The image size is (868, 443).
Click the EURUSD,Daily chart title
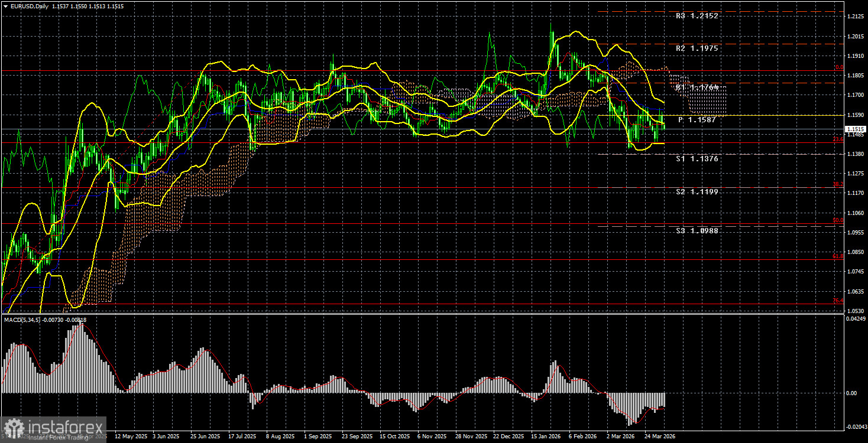[30, 5]
